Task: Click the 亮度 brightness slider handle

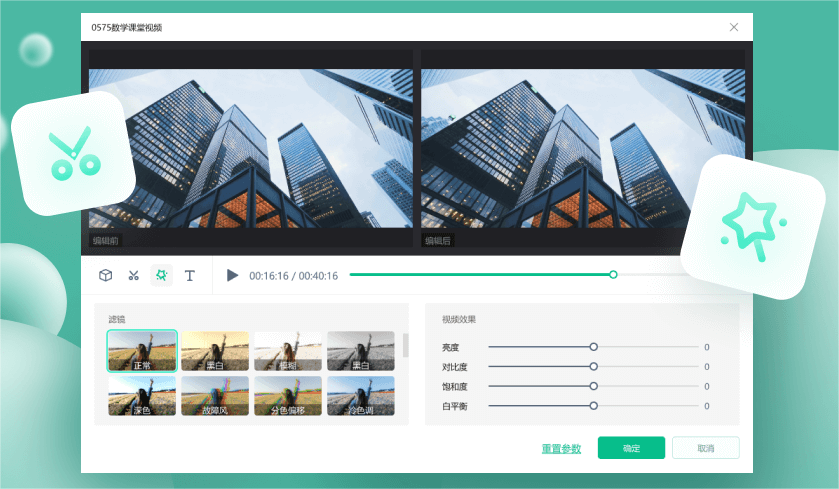Action: point(593,347)
